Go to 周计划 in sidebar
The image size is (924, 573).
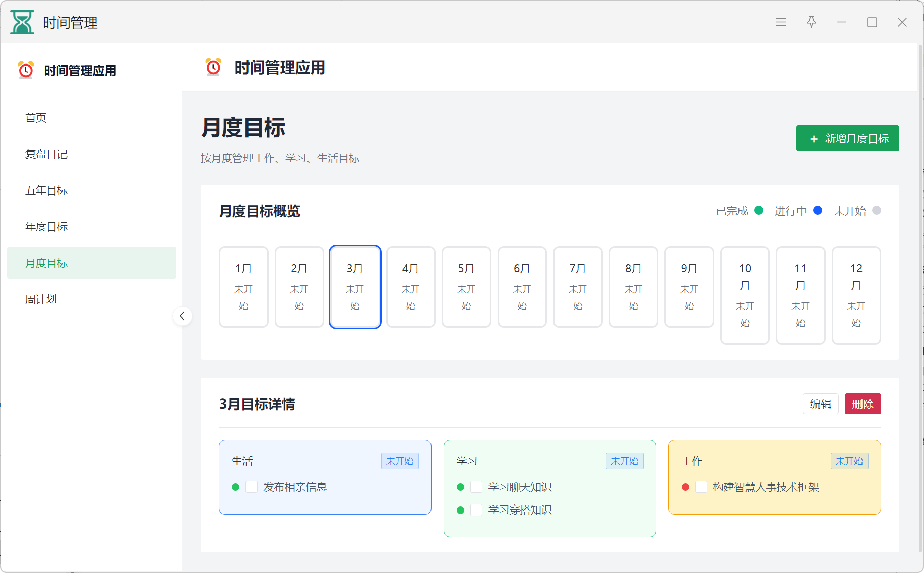click(41, 299)
